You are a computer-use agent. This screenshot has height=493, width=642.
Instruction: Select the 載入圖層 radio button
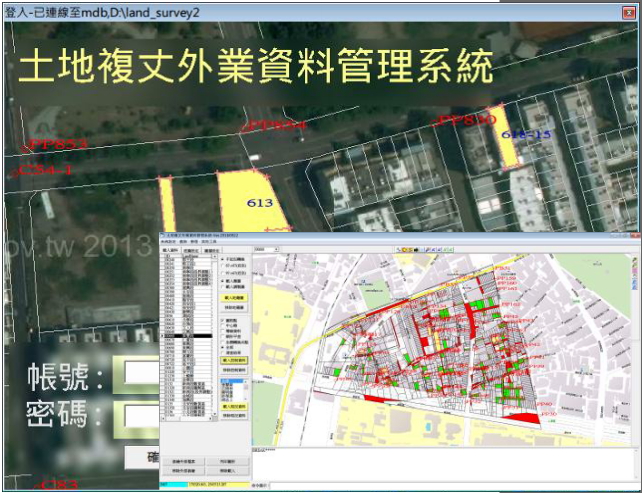221,281
